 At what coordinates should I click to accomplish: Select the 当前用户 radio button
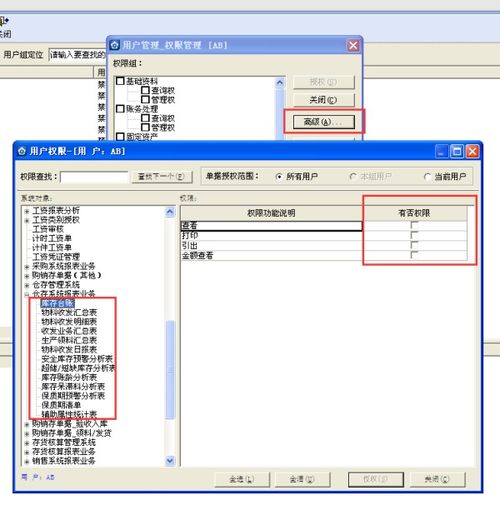click(x=427, y=177)
